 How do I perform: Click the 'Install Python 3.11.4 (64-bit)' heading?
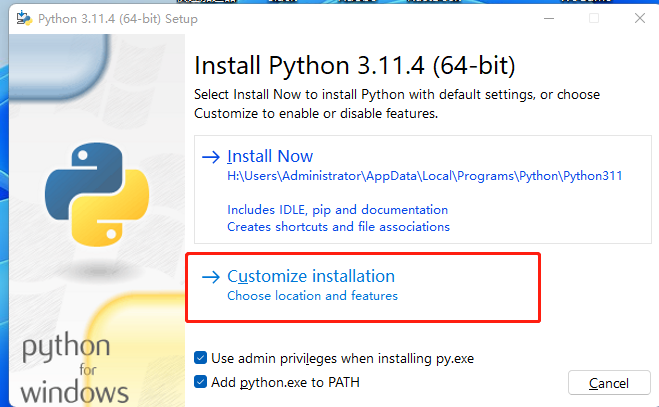coord(355,66)
